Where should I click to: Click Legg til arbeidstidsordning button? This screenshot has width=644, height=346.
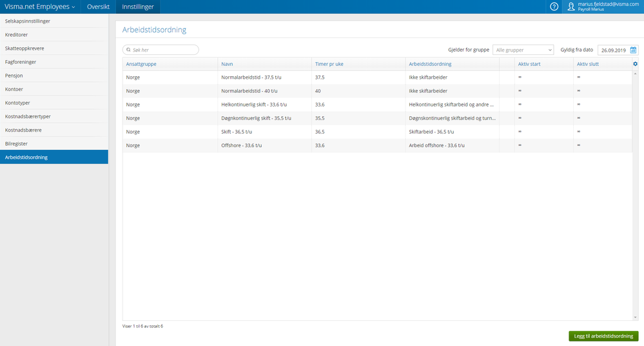[x=603, y=336]
